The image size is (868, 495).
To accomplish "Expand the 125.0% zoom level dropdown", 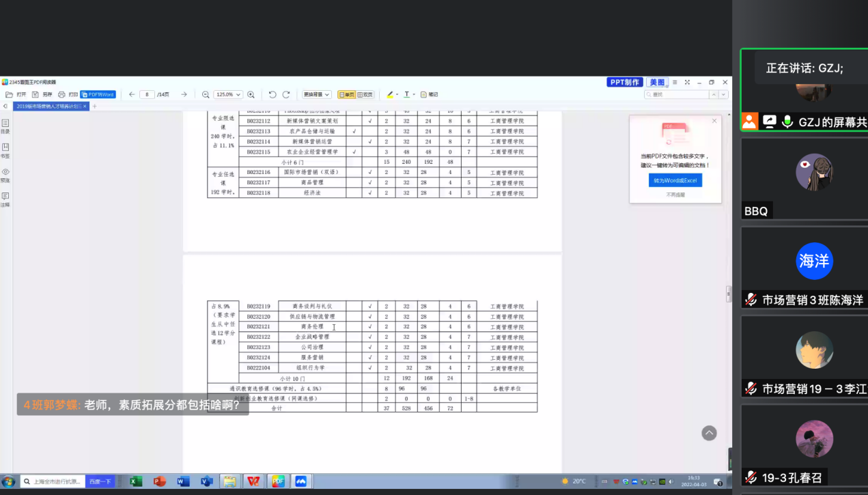I will [238, 94].
